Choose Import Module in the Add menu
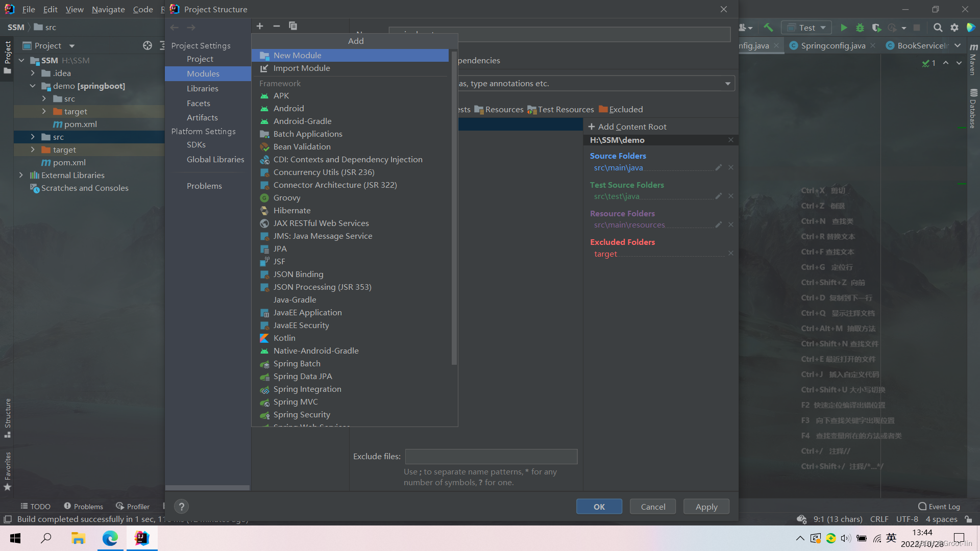The image size is (980, 551). pos(350,68)
